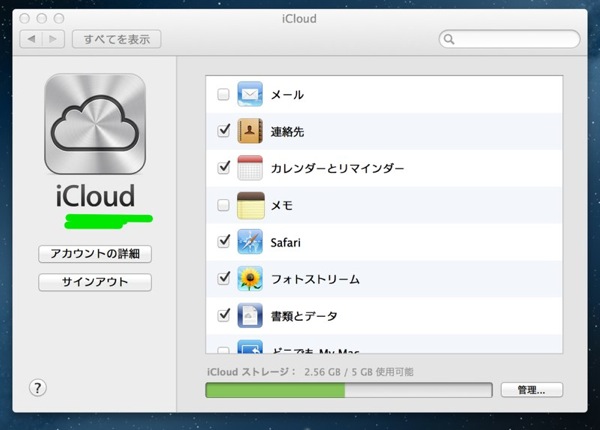Image resolution: width=600 pixels, height=430 pixels.
Task: Uncheck カレンダーとリマインダー checkbox
Action: [x=223, y=168]
